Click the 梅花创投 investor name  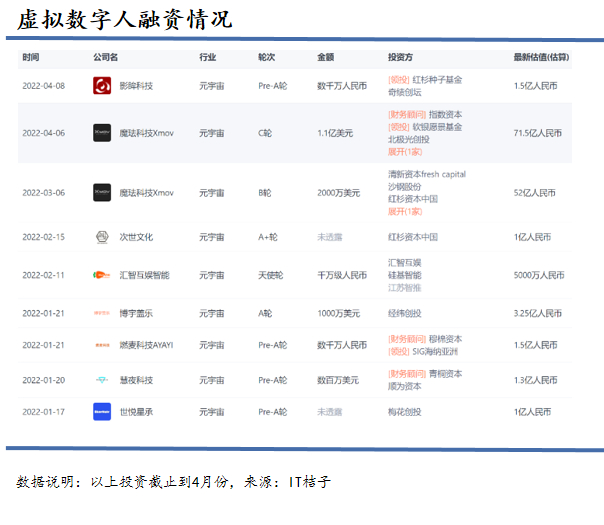404,412
